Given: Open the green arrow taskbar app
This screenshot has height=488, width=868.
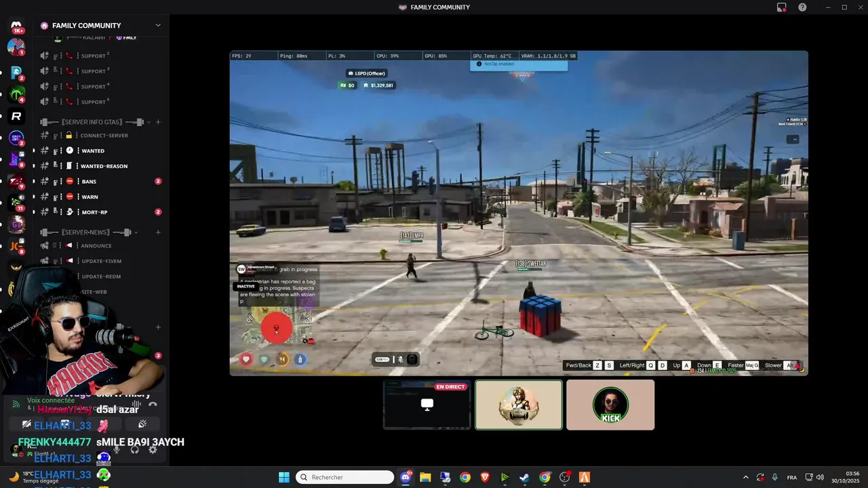Looking at the screenshot, I should [x=505, y=477].
